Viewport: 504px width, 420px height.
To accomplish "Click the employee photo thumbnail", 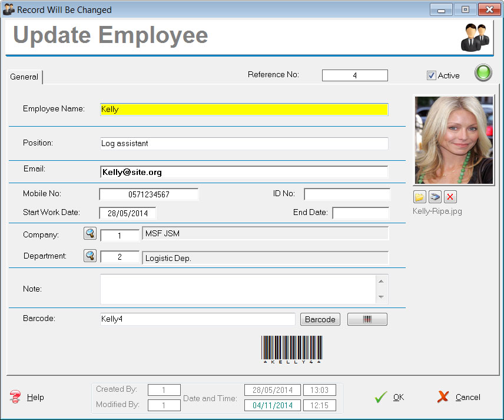I will point(453,140).
